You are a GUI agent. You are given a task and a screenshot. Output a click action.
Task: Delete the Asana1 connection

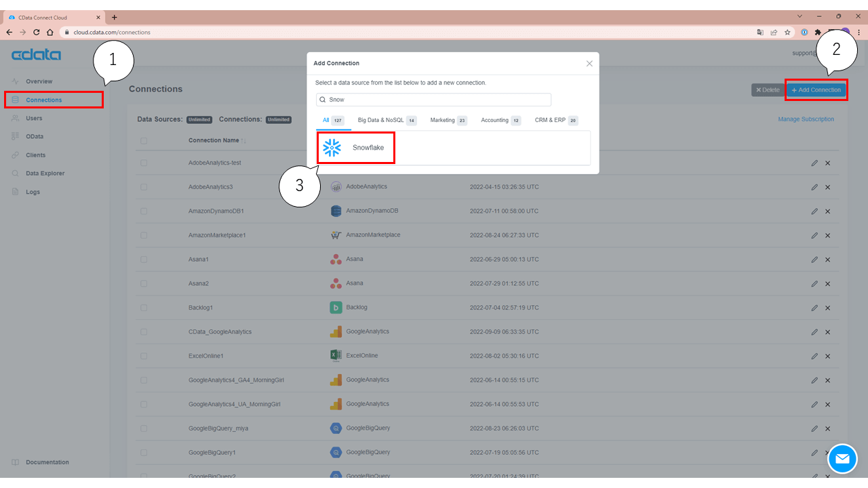point(827,259)
